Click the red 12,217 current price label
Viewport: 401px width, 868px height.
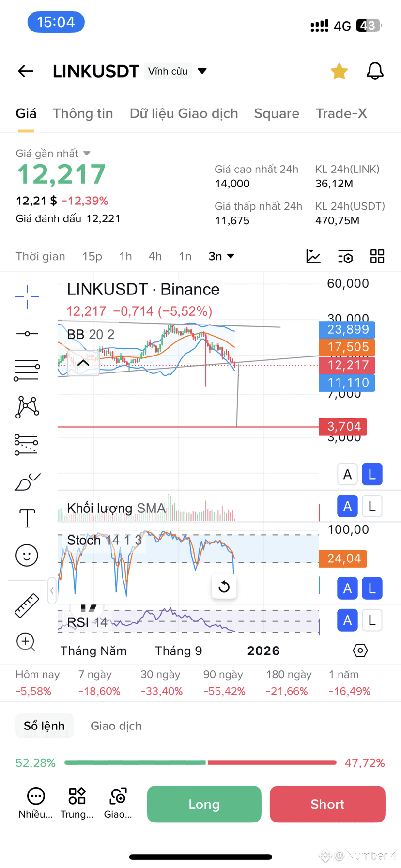click(347, 365)
